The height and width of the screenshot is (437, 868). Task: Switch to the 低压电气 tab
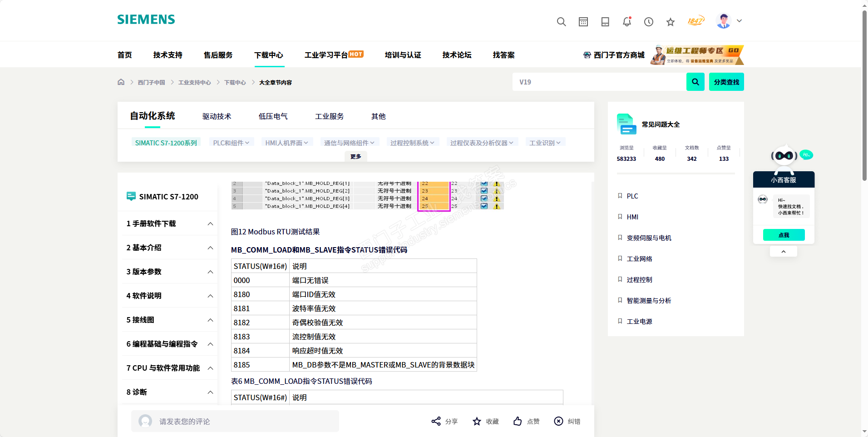tap(273, 116)
